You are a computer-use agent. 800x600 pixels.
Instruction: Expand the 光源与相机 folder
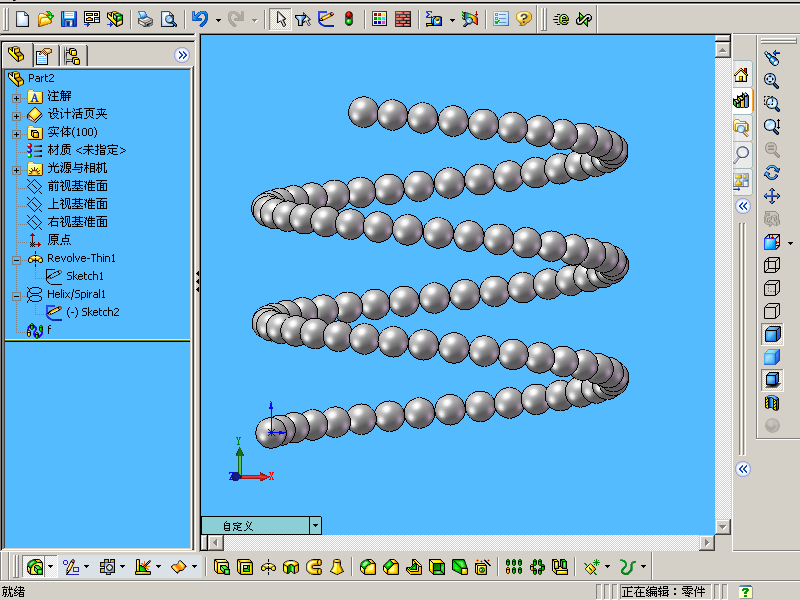(x=16, y=170)
